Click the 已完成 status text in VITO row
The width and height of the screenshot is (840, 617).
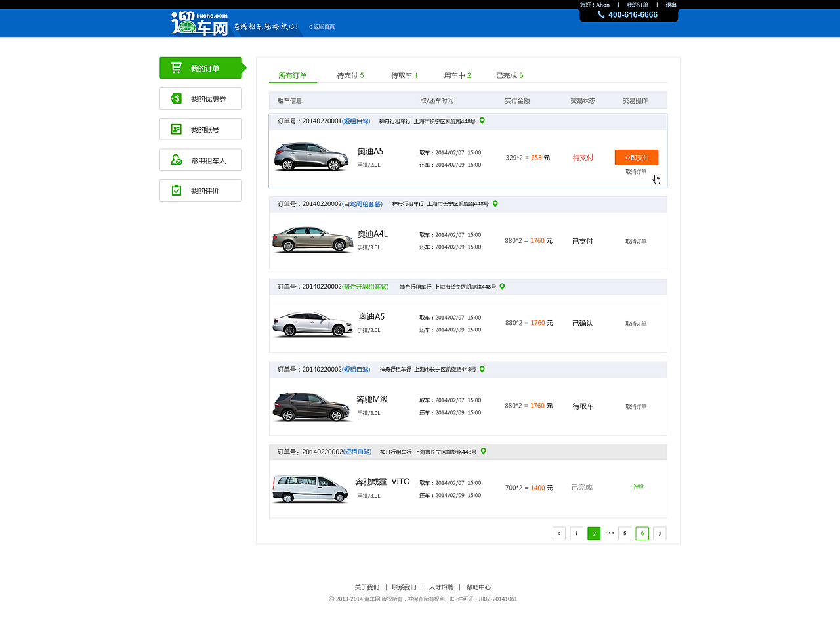581,487
